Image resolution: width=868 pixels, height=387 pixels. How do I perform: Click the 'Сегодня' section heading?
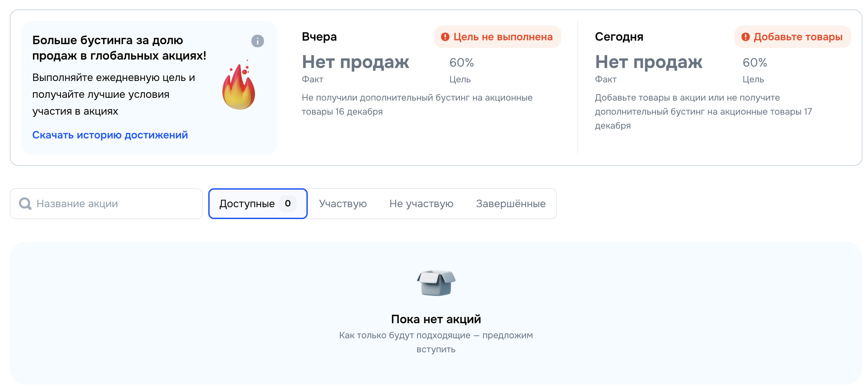619,37
